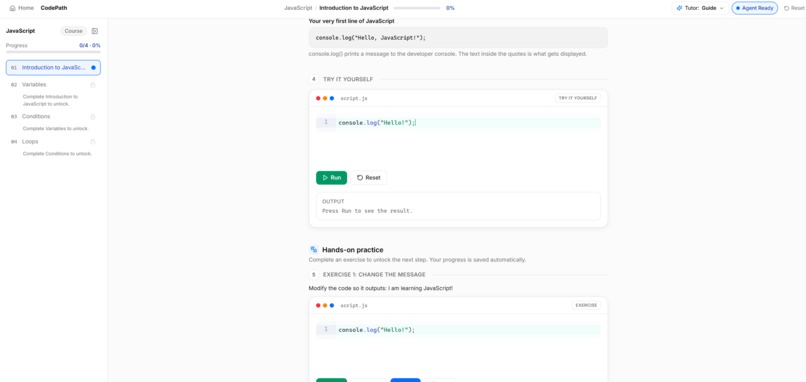Click the CodePath brand name
This screenshot has width=806, height=382.
tap(54, 8)
